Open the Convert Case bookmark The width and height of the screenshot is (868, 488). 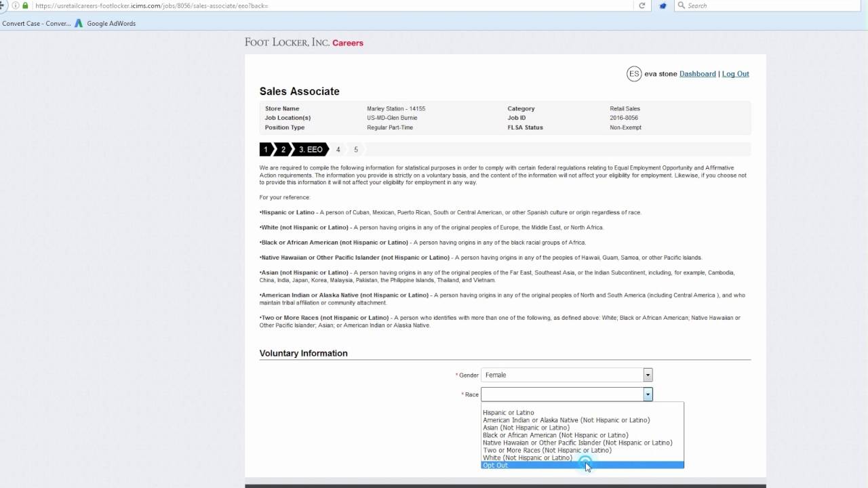[36, 23]
